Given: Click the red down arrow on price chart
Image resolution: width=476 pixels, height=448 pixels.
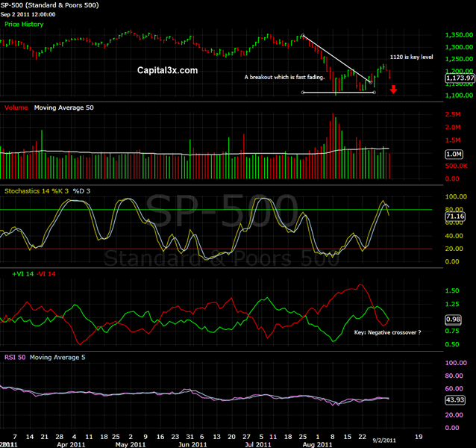Looking at the screenshot, I should [393, 90].
